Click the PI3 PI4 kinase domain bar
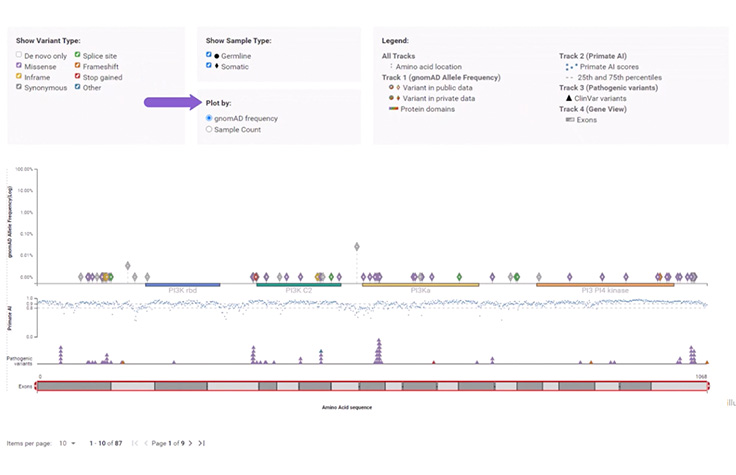The width and height of the screenshot is (736, 475). pos(605,284)
